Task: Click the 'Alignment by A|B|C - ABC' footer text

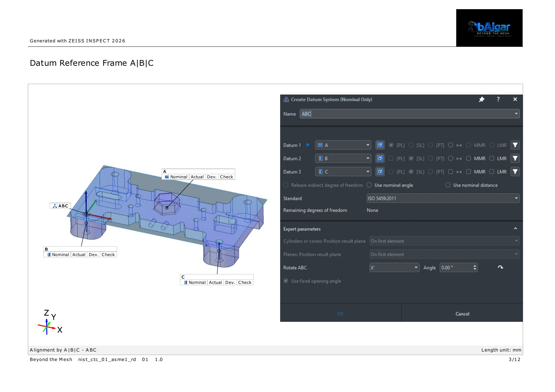Action: pyautogui.click(x=63, y=350)
